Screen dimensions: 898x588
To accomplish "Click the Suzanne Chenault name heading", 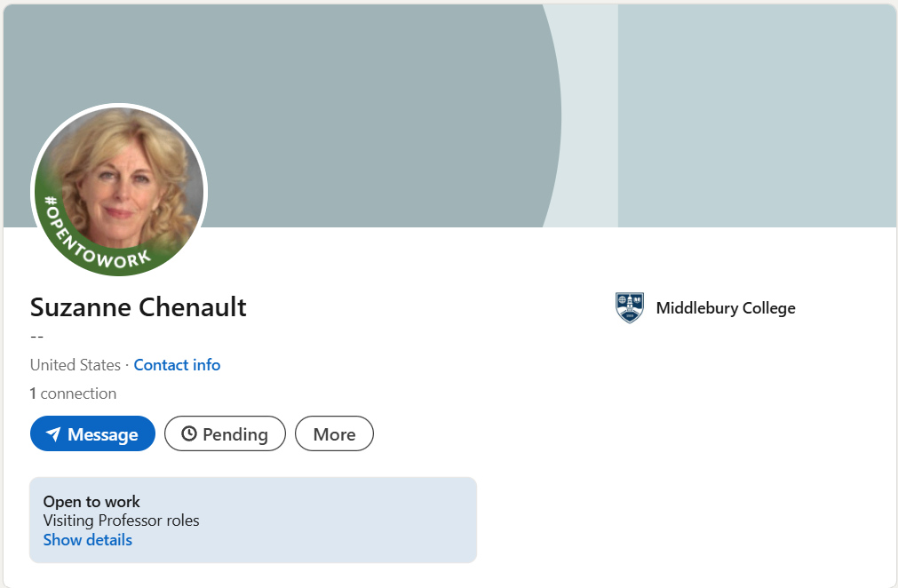I will 139,307.
